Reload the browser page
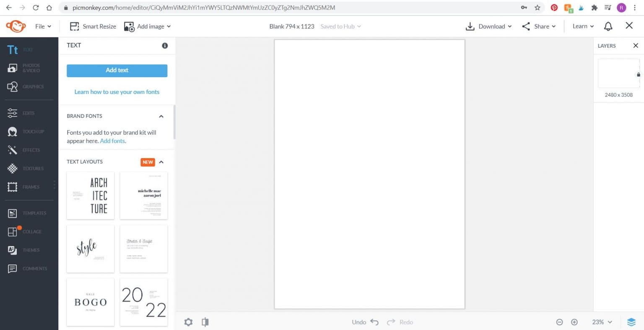Viewport: 644px width, 330px height. 36,8
